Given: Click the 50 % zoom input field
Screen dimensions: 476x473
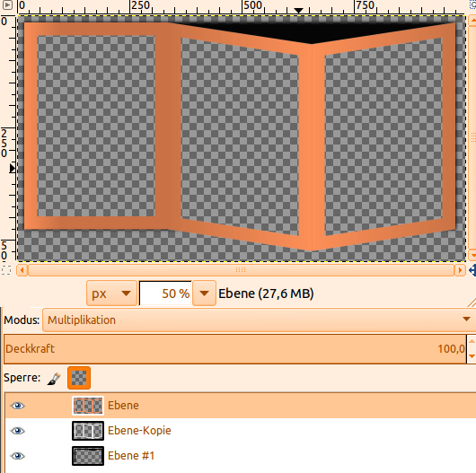Looking at the screenshot, I should tap(165, 293).
